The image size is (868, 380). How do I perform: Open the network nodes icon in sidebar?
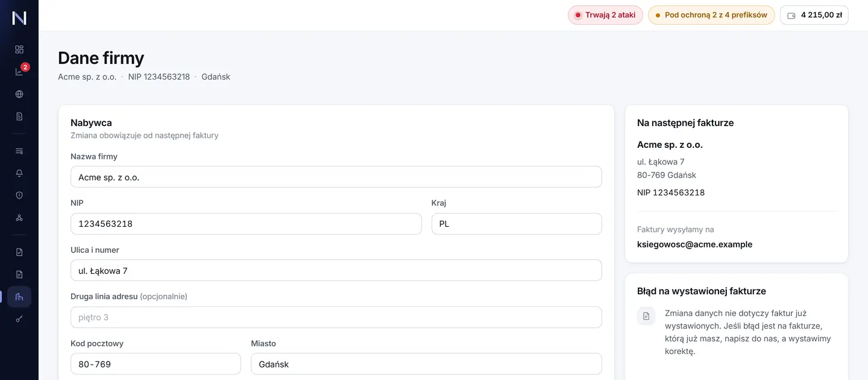[x=19, y=218]
